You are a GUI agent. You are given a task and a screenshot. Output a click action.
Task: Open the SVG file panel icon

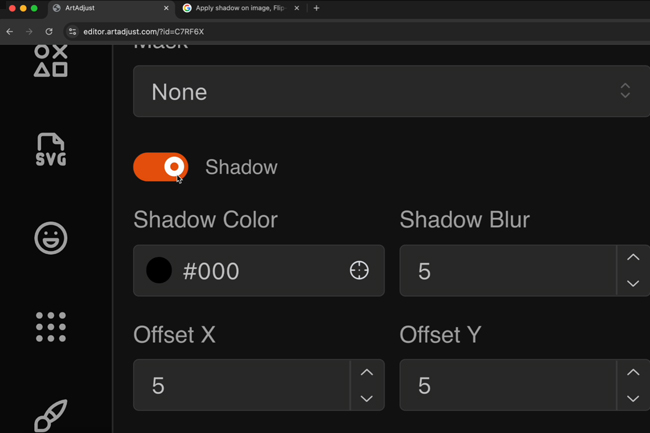coord(51,150)
